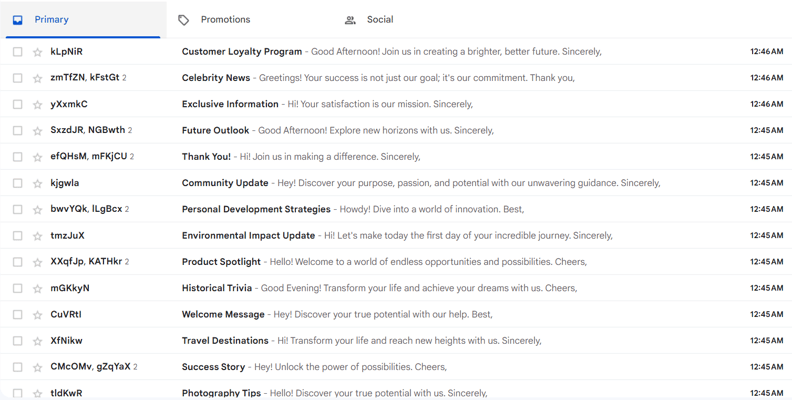Select the Primary inbox tab

tap(51, 20)
